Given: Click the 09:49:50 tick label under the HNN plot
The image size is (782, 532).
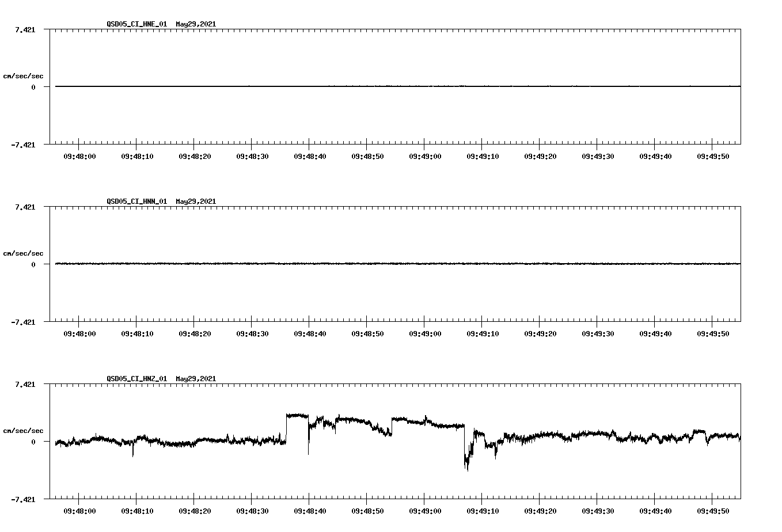Looking at the screenshot, I should click(x=713, y=333).
